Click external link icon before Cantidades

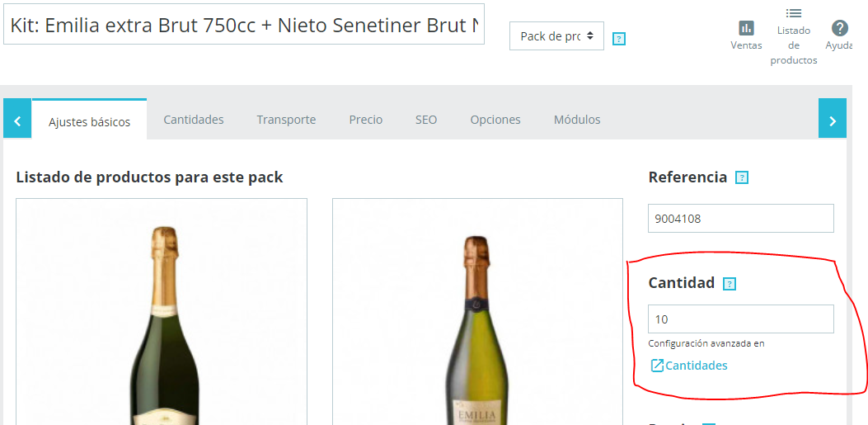[657, 366]
